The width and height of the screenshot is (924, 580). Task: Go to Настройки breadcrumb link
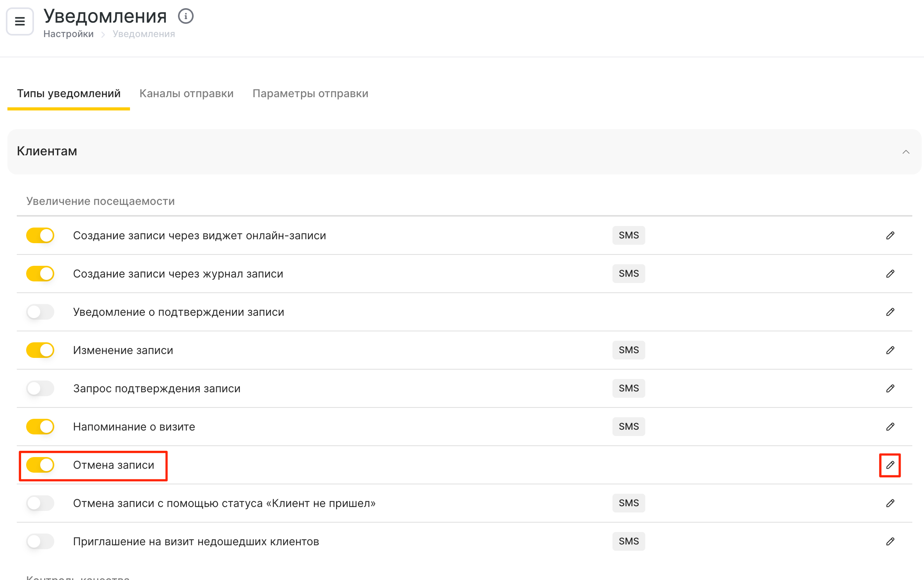coord(68,34)
